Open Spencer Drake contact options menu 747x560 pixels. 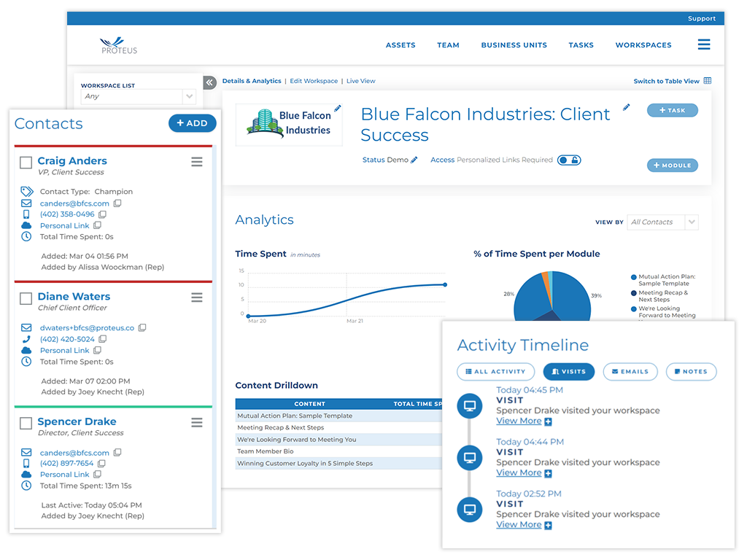197,422
